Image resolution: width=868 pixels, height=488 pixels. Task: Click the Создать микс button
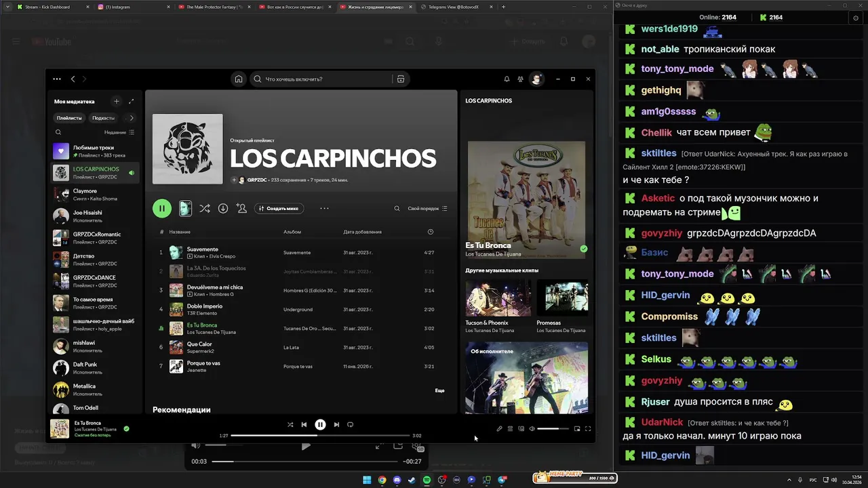point(279,209)
